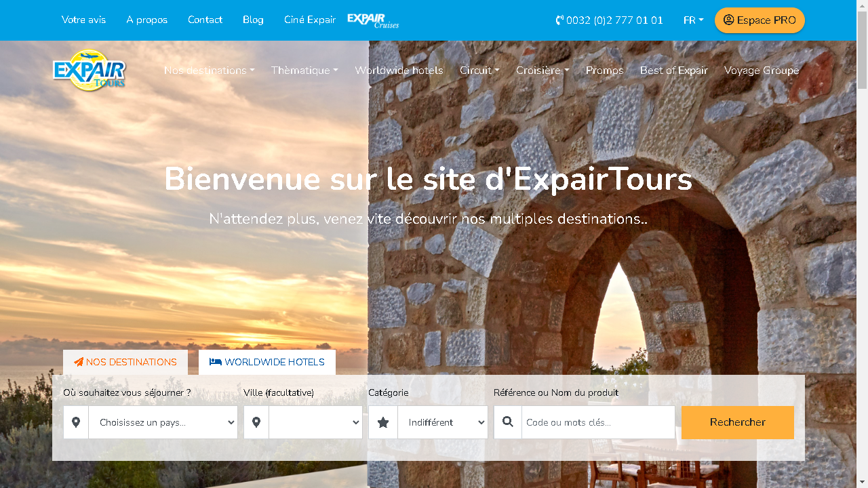
Task: Open the Promos page
Action: point(605,70)
